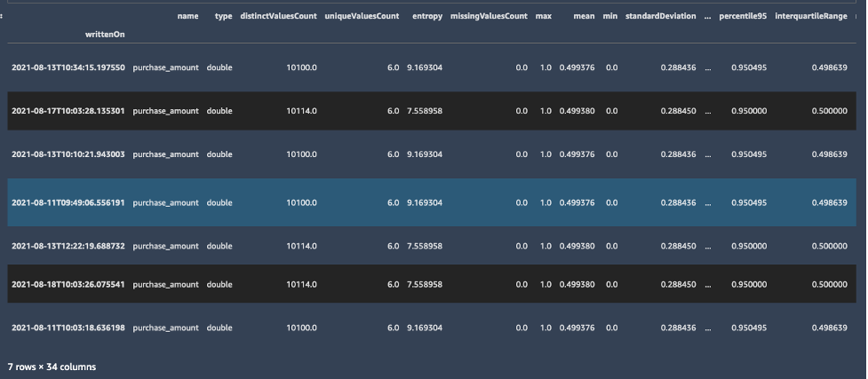Click the interquartileRange column header
Image resolution: width=868 pixels, height=379 pixels.
[x=811, y=16]
